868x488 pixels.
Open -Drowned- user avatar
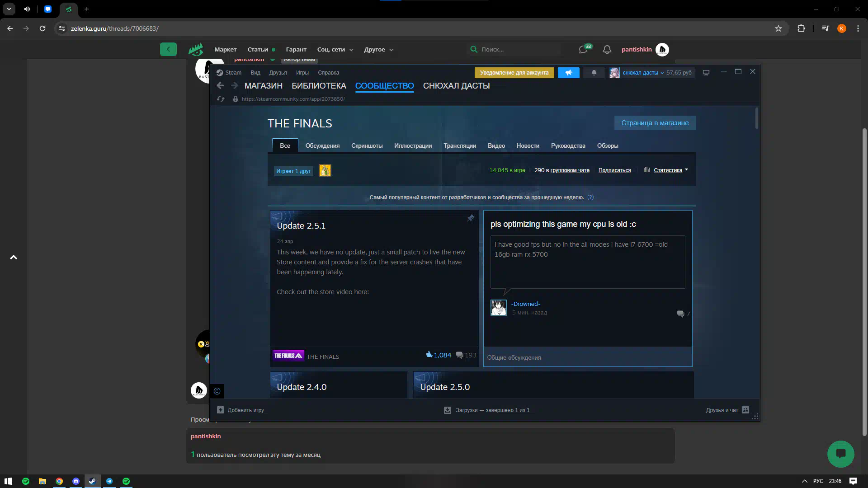click(499, 308)
